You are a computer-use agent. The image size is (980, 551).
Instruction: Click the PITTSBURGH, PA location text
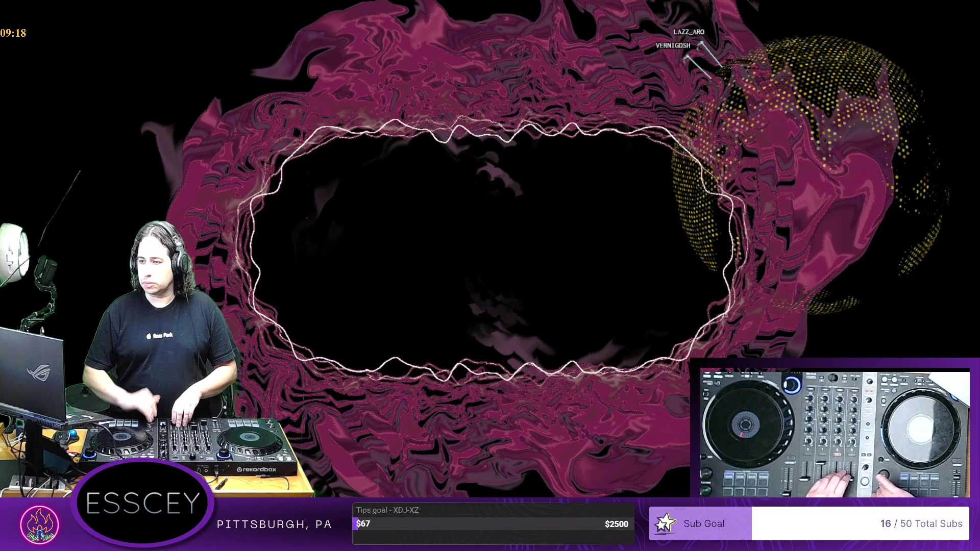point(274,524)
